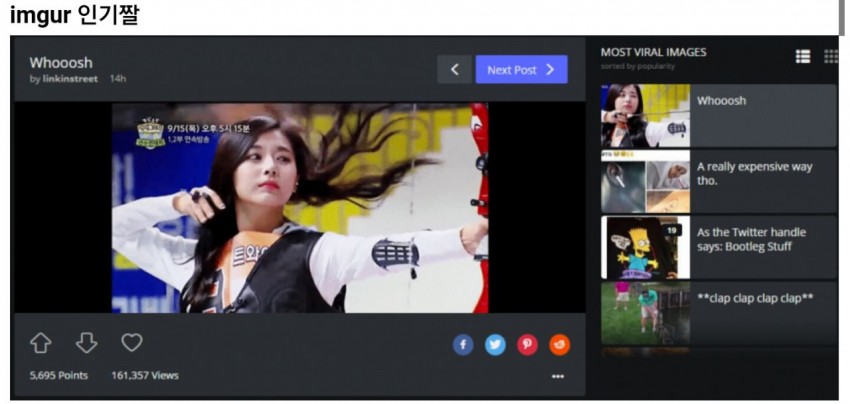Share post on Twitter
Screen dimensions: 850x404
click(x=495, y=345)
